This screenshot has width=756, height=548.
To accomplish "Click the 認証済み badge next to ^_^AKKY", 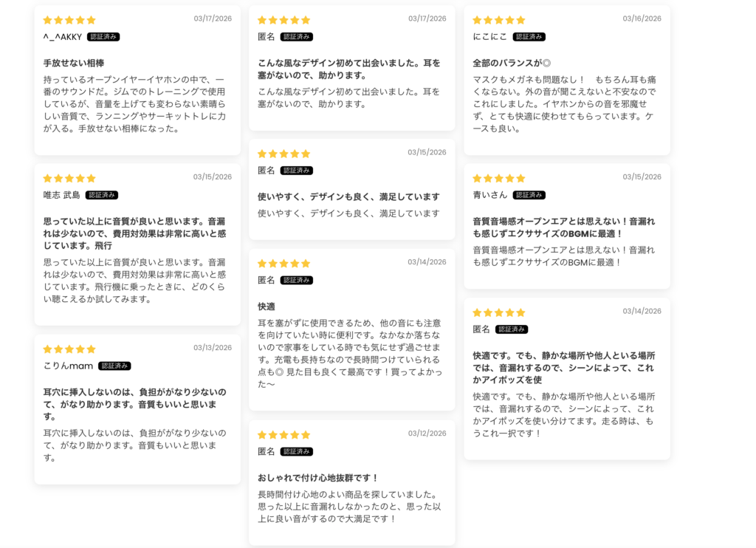I will point(103,37).
